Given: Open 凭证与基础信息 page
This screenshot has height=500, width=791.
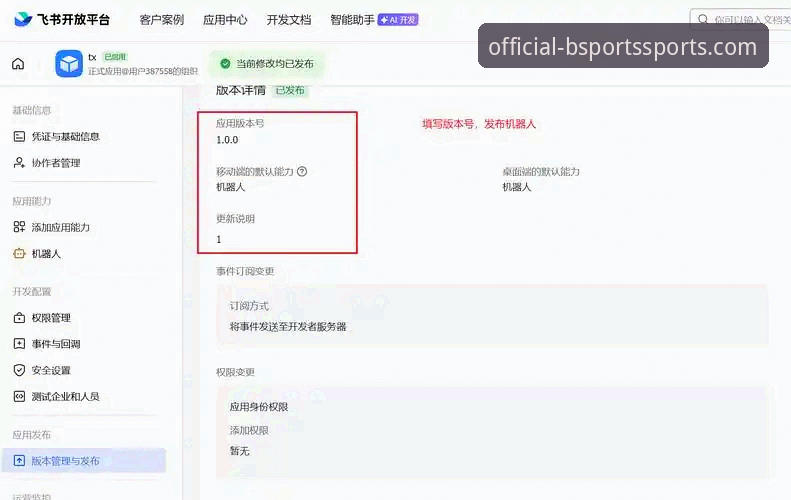Looking at the screenshot, I should click(x=66, y=136).
